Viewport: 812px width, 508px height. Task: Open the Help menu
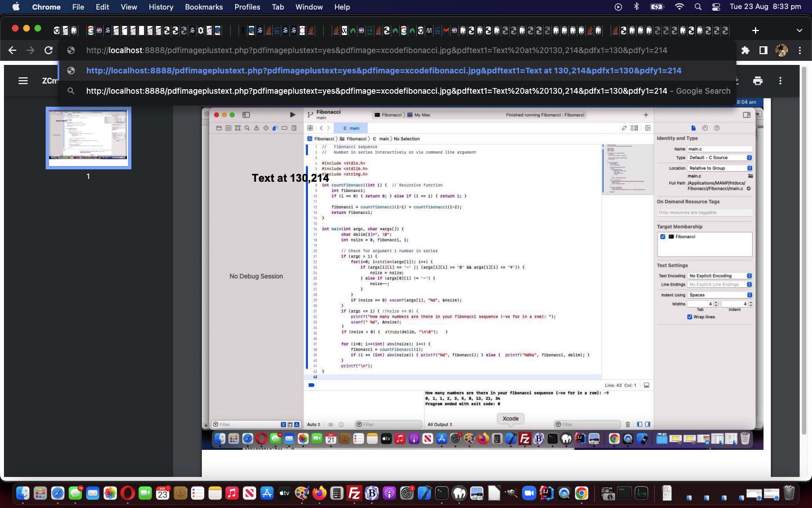tap(342, 7)
